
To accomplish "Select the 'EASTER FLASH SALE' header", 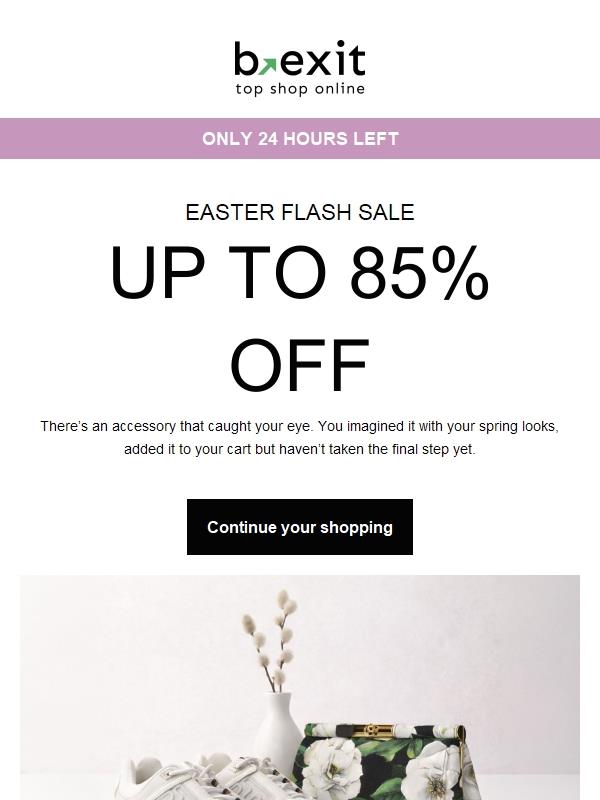I will coord(300,211).
